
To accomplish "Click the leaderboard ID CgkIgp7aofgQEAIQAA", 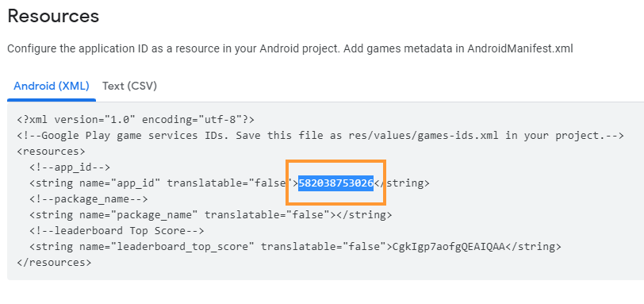I will coord(449,247).
